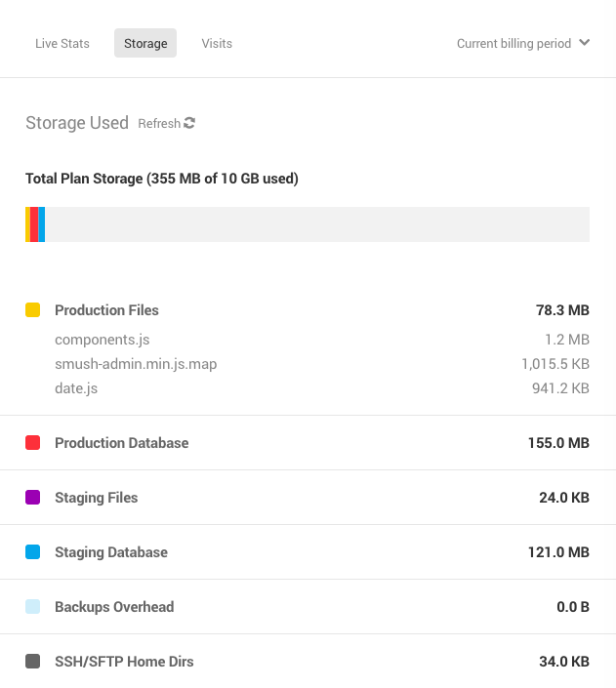Click the date.js file entry

pos(76,388)
